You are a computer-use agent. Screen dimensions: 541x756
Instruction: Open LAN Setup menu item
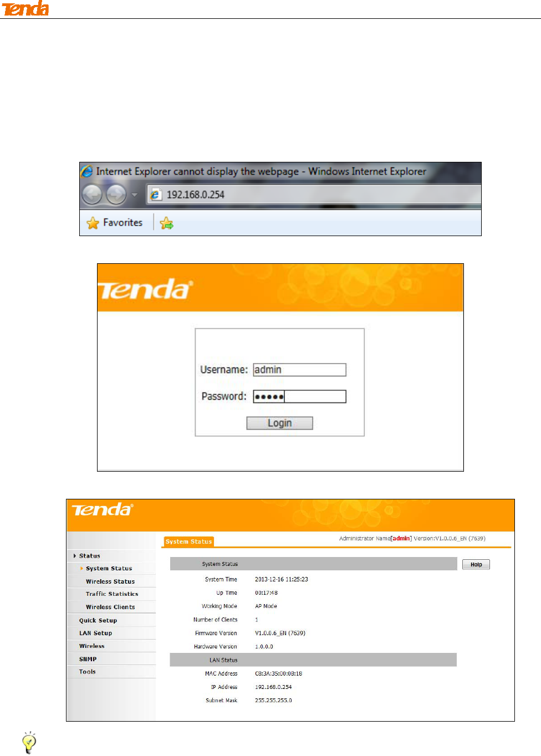tap(95, 633)
